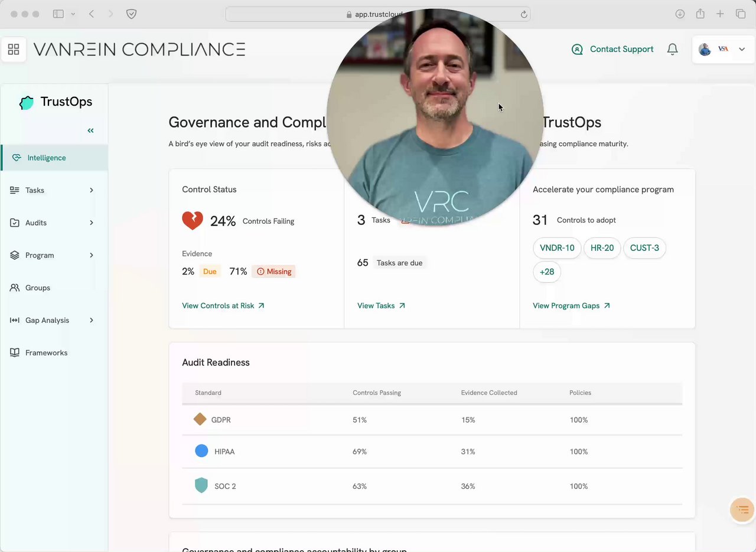
Task: Click the Controls Passing column header
Action: tap(377, 393)
